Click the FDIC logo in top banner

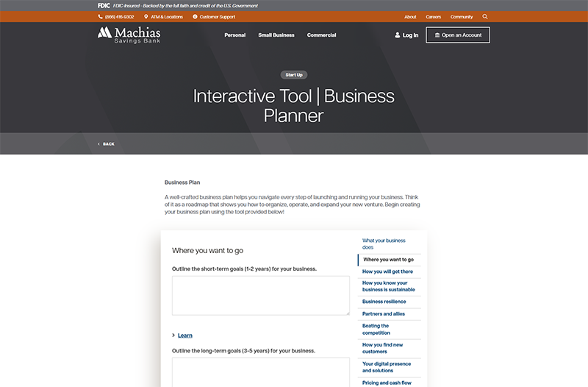(x=104, y=6)
